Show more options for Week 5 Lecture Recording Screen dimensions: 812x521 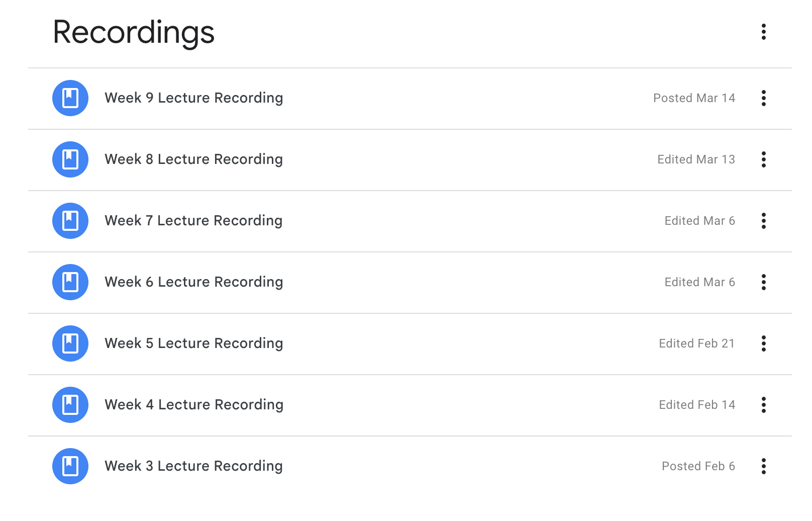[x=763, y=343]
